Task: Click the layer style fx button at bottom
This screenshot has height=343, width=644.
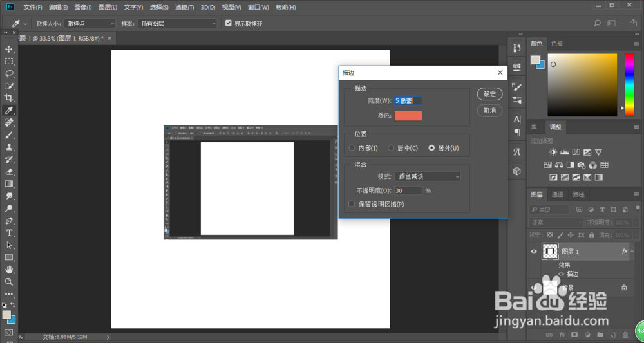Action: click(x=561, y=335)
